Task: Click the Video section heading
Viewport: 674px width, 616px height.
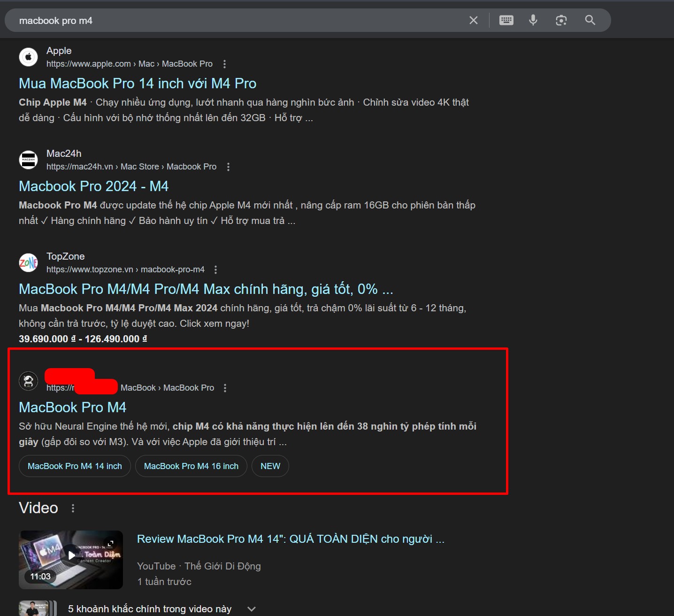Action: coord(38,508)
